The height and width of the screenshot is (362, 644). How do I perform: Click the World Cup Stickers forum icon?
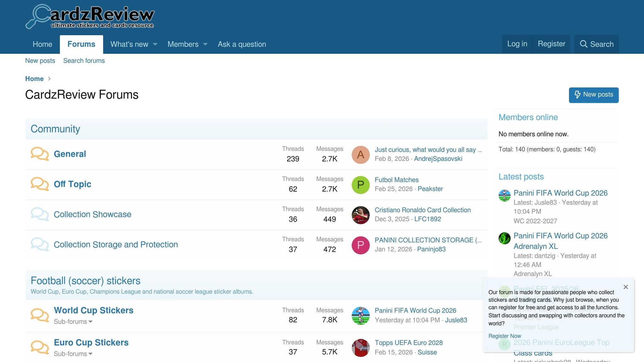tap(40, 315)
